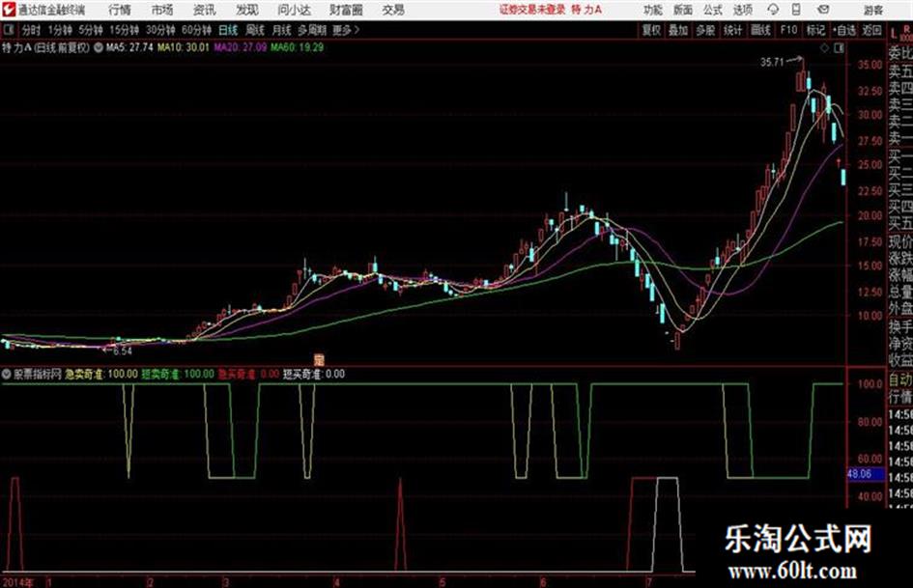Switch to 15分钟 period

124,30
